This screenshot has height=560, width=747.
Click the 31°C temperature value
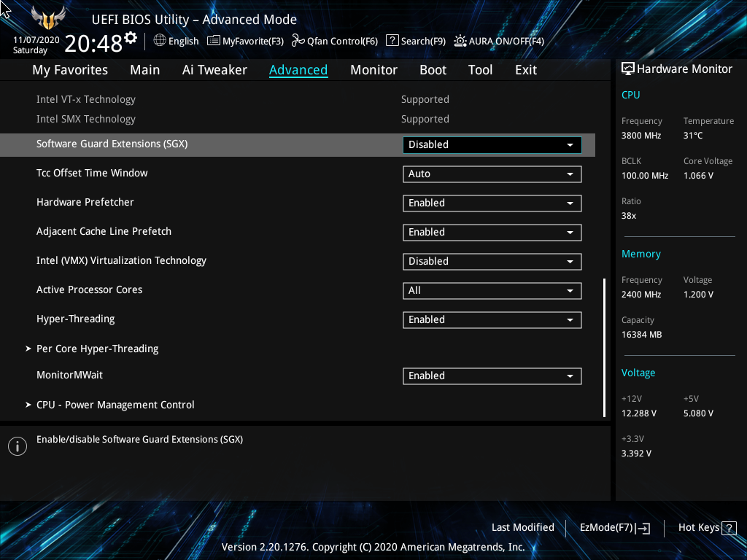click(x=693, y=135)
